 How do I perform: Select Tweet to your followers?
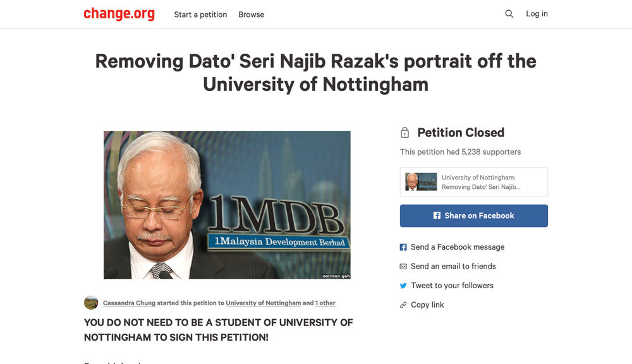click(x=452, y=286)
